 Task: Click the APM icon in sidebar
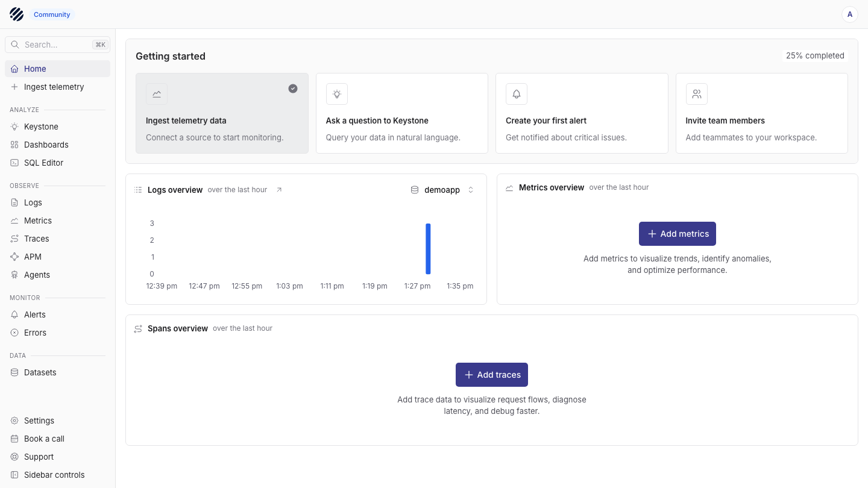pos(14,257)
